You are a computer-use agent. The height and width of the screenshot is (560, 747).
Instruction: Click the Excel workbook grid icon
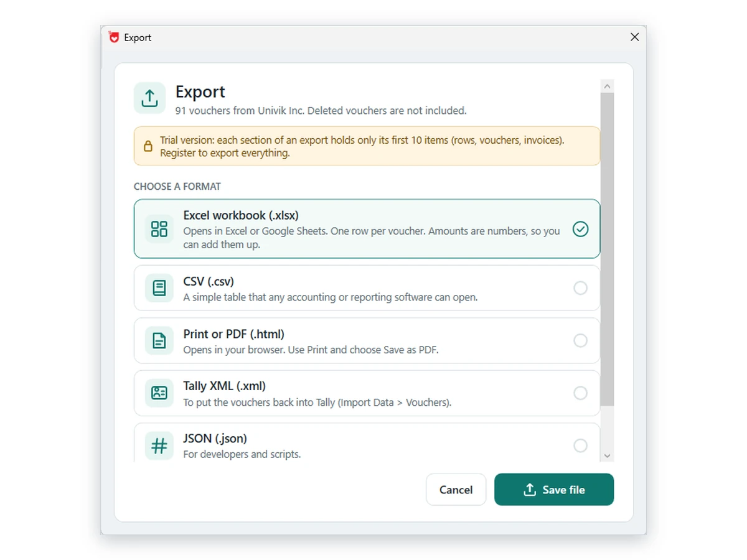(159, 229)
